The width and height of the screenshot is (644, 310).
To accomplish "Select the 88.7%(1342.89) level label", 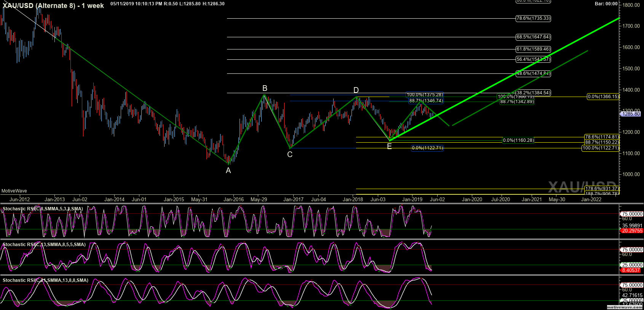I will 517,102.
